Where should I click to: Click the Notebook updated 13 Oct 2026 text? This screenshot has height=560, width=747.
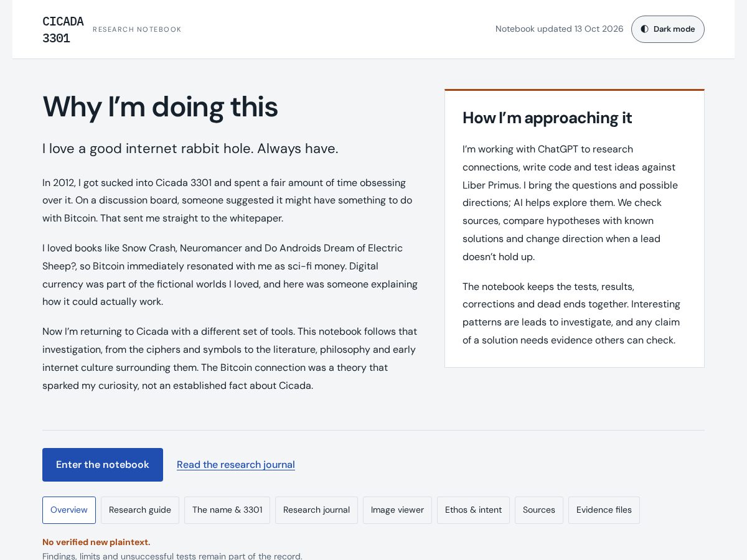click(x=559, y=29)
